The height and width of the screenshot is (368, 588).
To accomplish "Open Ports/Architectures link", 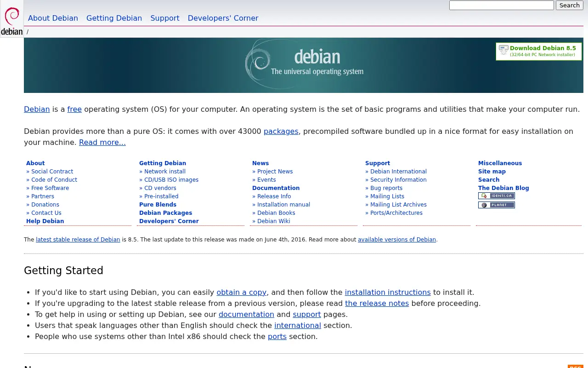I will tap(396, 213).
